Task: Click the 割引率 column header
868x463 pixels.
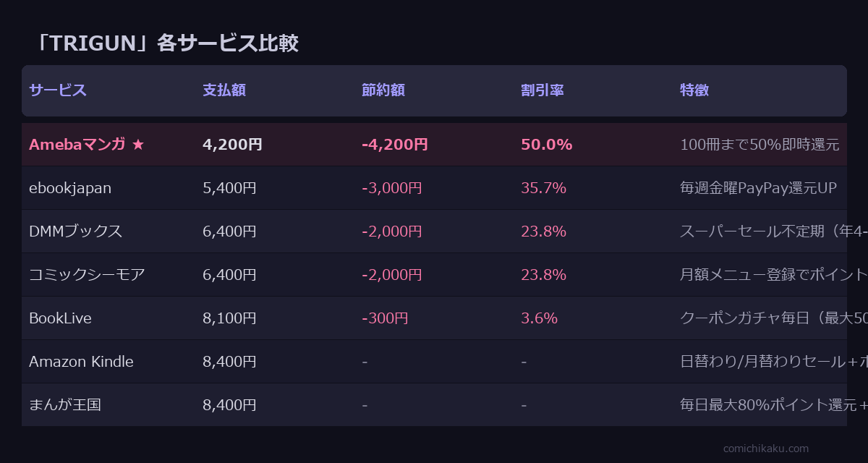Action: (542, 90)
